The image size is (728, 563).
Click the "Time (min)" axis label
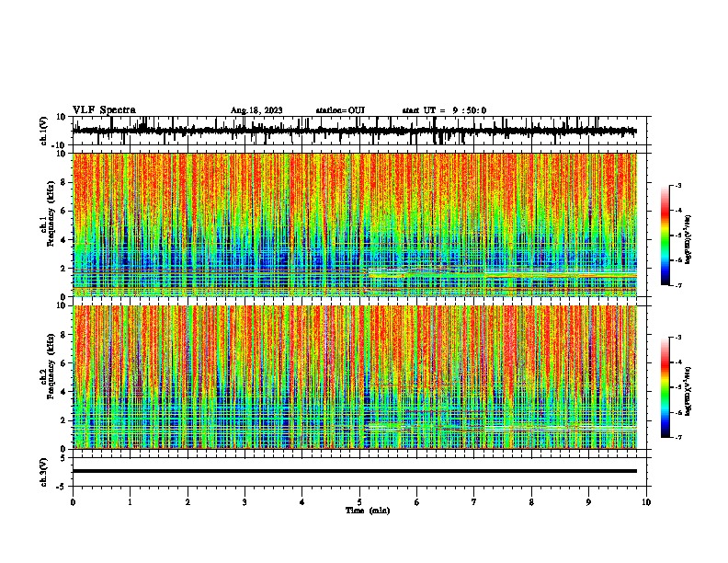pyautogui.click(x=368, y=511)
